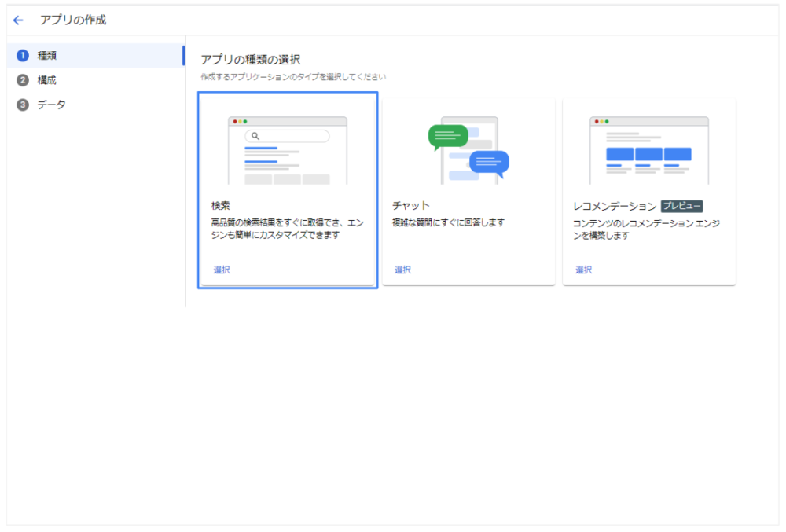Click the プレビュー badge
The image size is (786, 532).
tap(681, 206)
